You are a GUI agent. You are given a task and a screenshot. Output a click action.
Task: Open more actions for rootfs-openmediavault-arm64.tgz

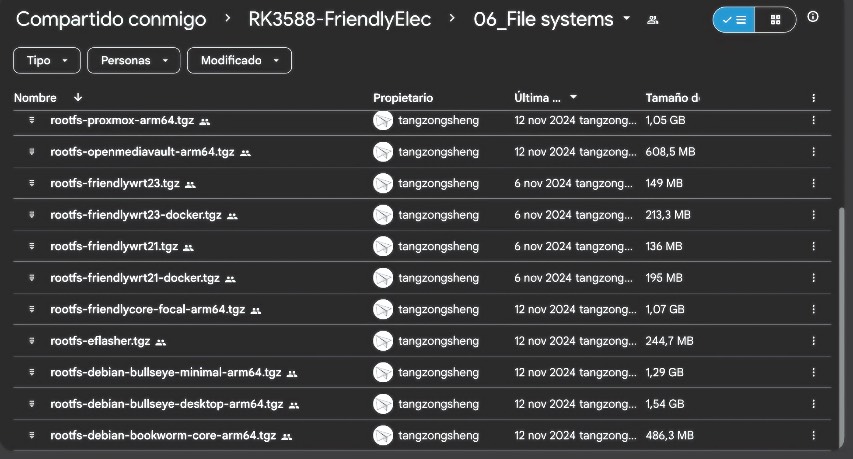pyautogui.click(x=813, y=152)
